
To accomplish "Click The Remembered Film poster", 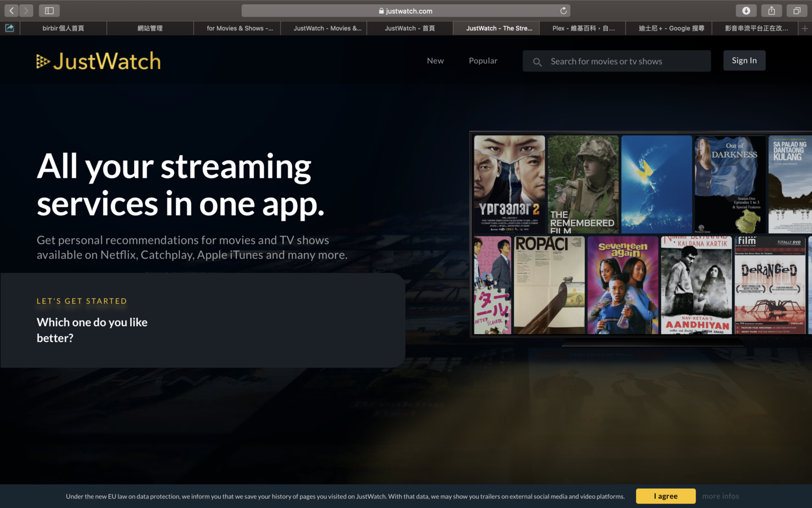I will [x=583, y=184].
